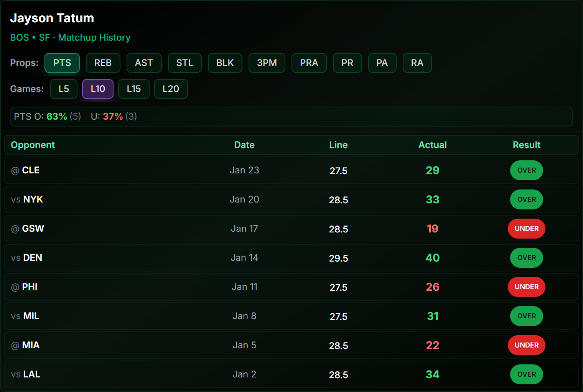This screenshot has height=392, width=583.
Task: Sort by Opponent column header
Action: pos(33,145)
